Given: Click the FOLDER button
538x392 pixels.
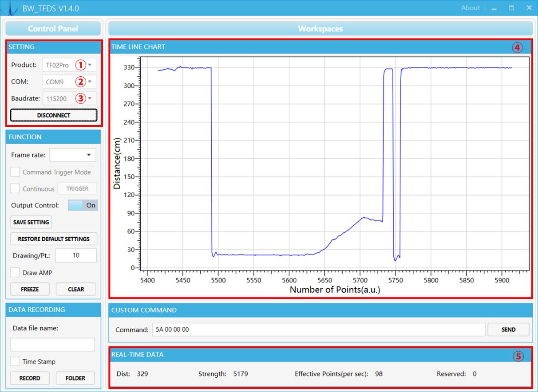Looking at the screenshot, I should click(75, 378).
